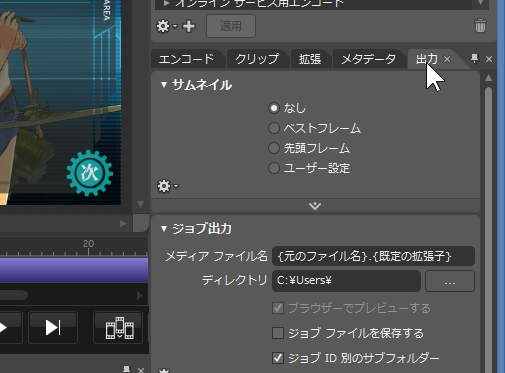Viewport: 505px width, 373px height.
Task: Open the preset gear options menu
Action: coord(166,26)
